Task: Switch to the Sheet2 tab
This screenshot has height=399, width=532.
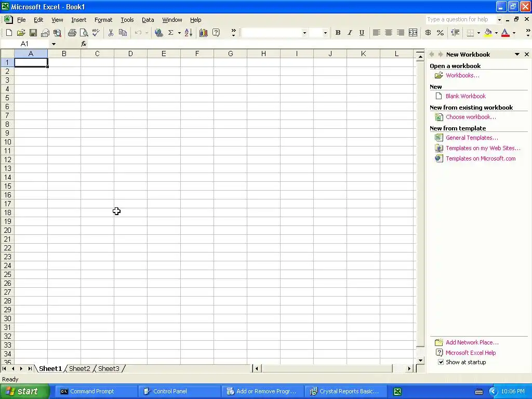Action: click(79, 368)
